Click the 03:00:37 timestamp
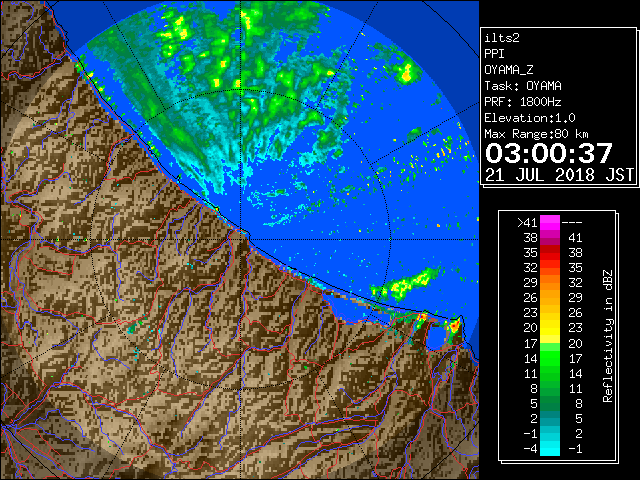The height and width of the screenshot is (480, 640). click(549, 153)
